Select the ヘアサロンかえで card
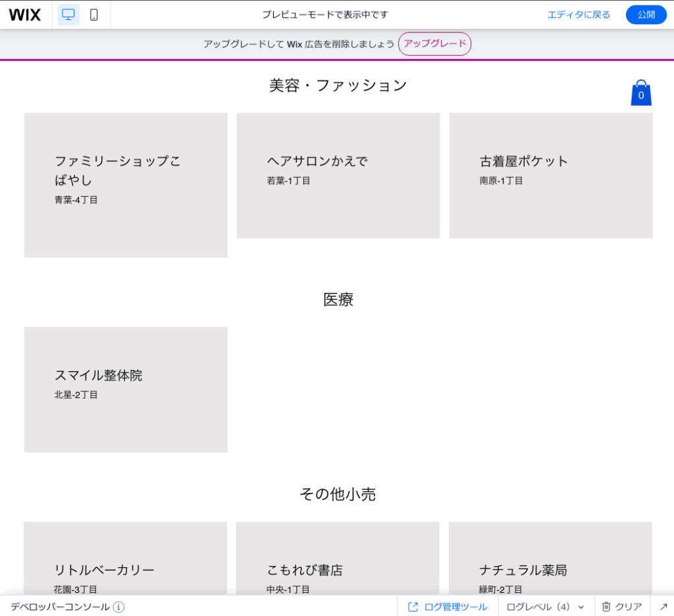The height and width of the screenshot is (616, 674). (x=338, y=175)
